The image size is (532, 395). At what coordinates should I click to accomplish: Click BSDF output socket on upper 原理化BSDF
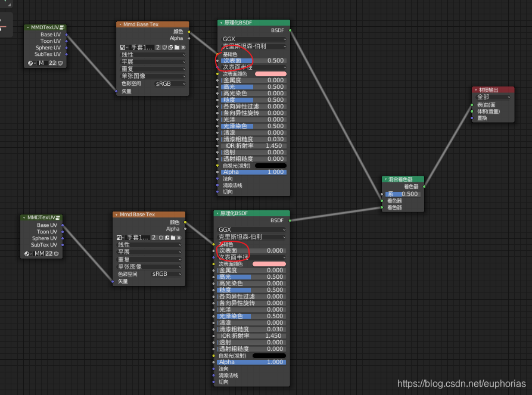pos(290,30)
